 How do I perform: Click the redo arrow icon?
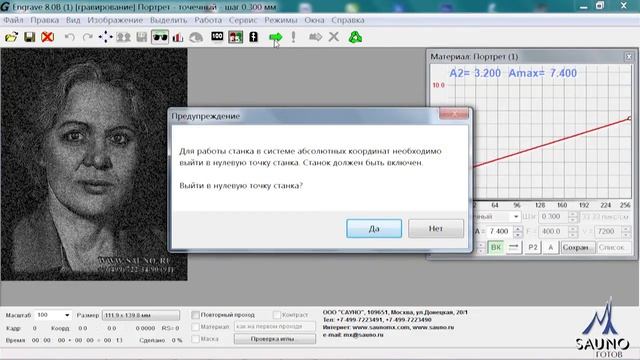pos(87,37)
